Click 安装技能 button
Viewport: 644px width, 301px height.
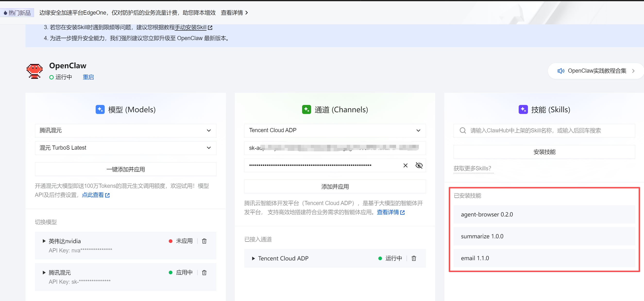point(544,152)
